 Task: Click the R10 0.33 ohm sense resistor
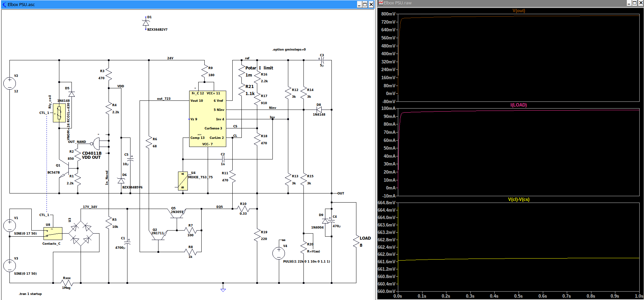pyautogui.click(x=243, y=209)
